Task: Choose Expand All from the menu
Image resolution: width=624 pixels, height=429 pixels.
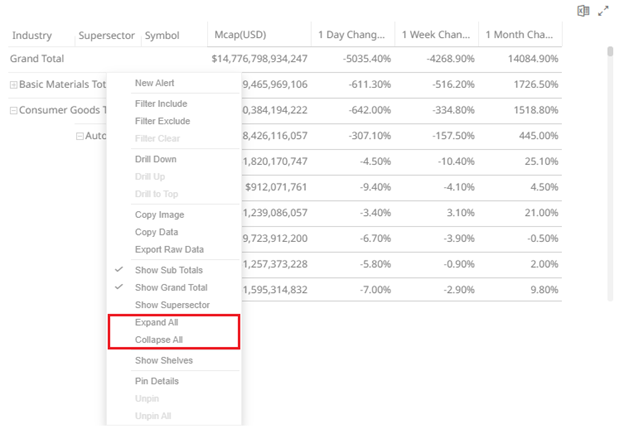Action: pyautogui.click(x=157, y=323)
